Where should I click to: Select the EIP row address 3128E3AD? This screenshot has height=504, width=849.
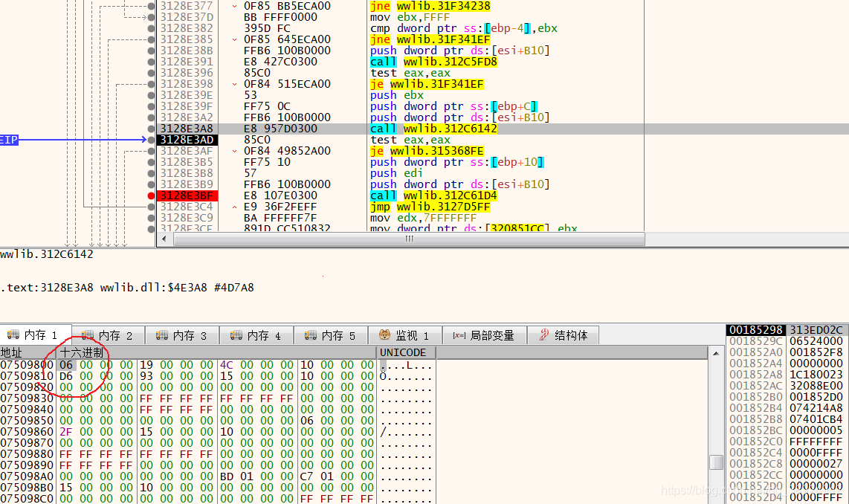click(187, 140)
